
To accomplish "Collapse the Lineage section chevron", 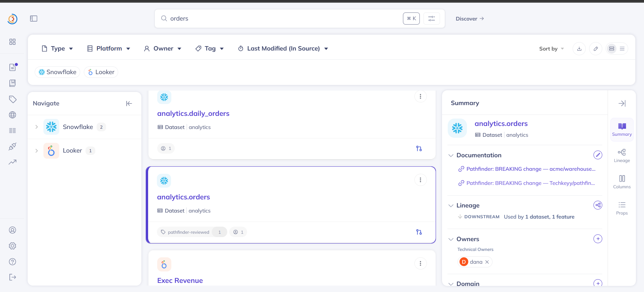I will click(x=451, y=205).
